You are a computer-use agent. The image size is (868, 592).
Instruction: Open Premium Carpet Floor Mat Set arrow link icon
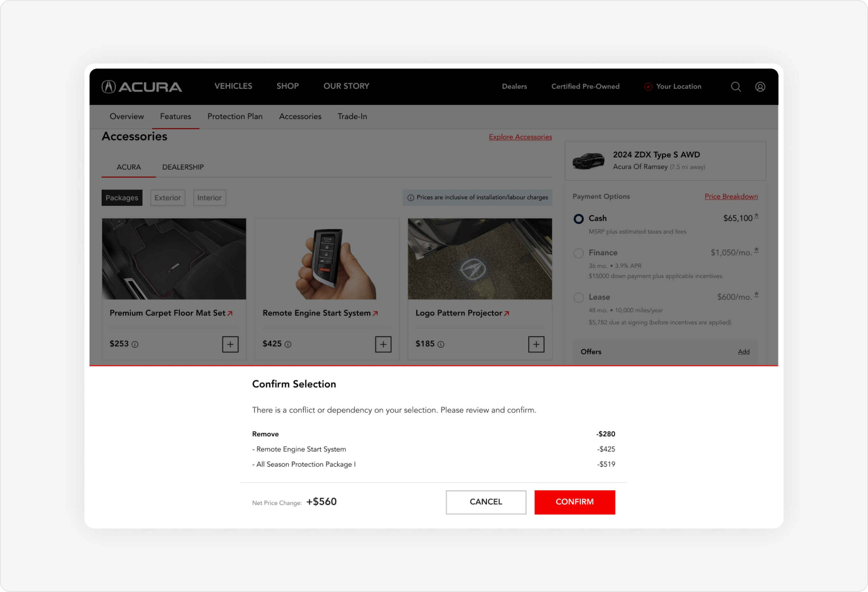[230, 313]
